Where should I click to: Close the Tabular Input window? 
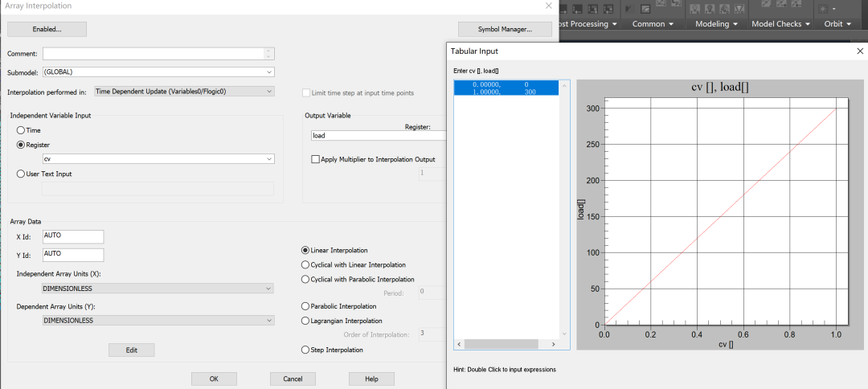(x=859, y=51)
